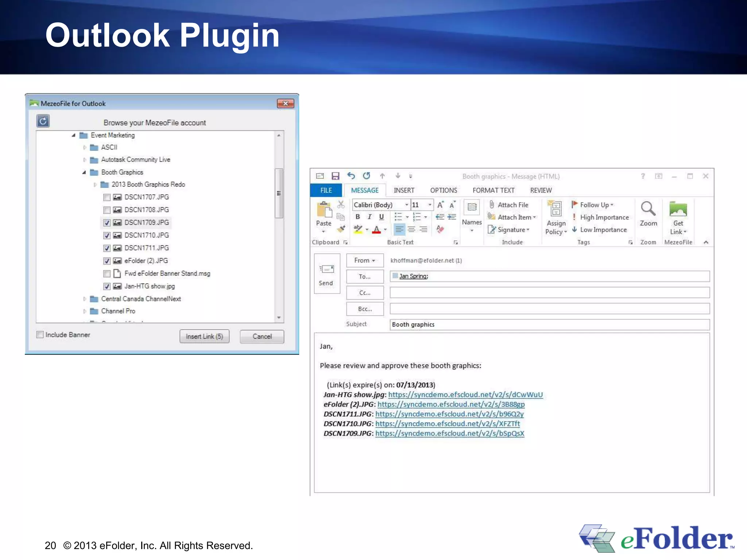Click Cancel in MezeoFile dialog
Viewport: 747px width, 560px height.
[262, 337]
